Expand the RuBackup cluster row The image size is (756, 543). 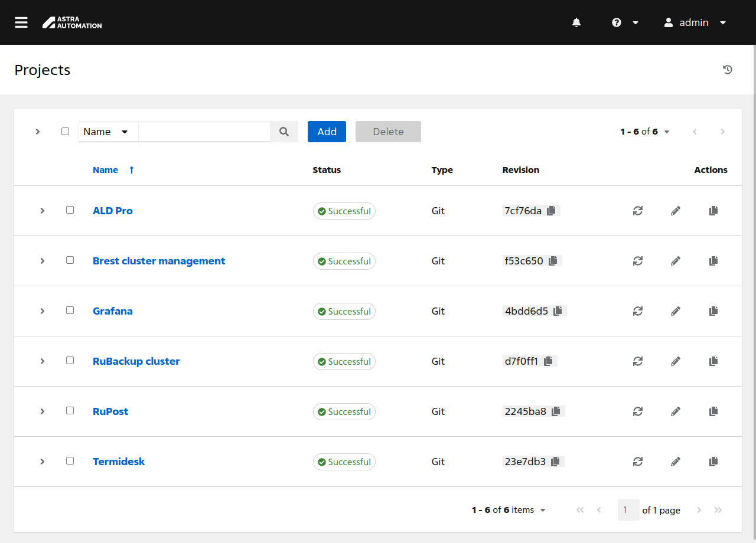(43, 361)
